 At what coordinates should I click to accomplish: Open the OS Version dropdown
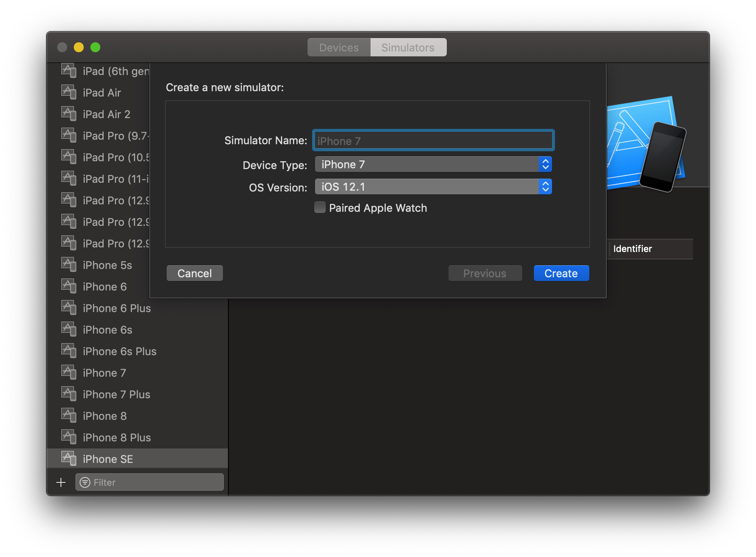(433, 187)
